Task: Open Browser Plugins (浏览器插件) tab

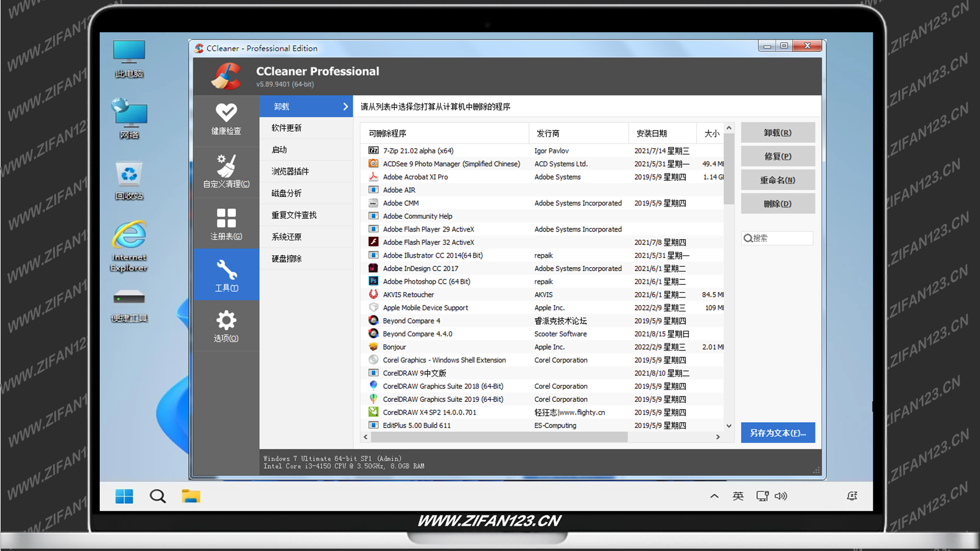Action: tap(306, 171)
